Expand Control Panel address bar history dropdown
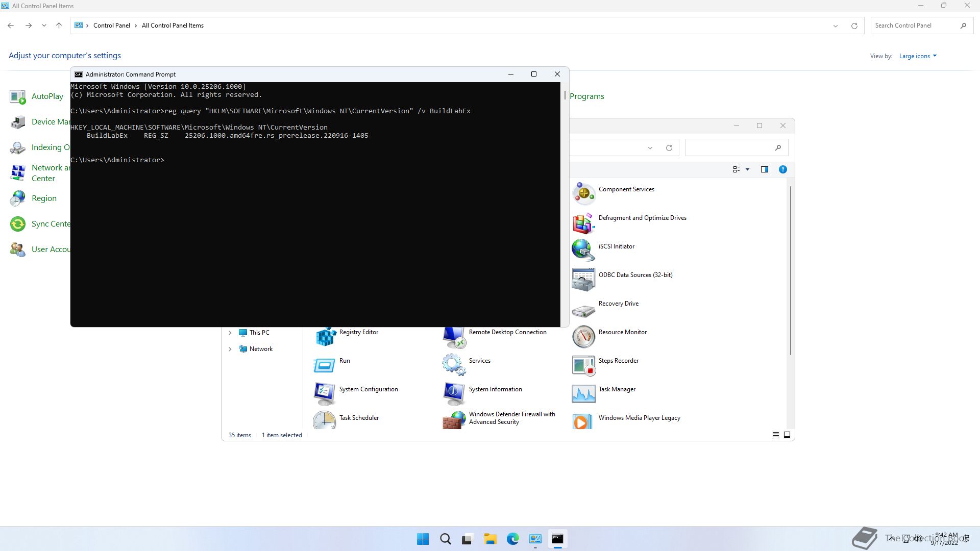980x551 pixels. (x=835, y=26)
